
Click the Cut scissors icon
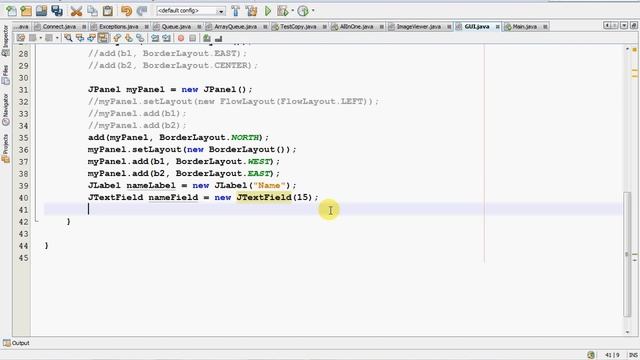[x=76, y=11]
